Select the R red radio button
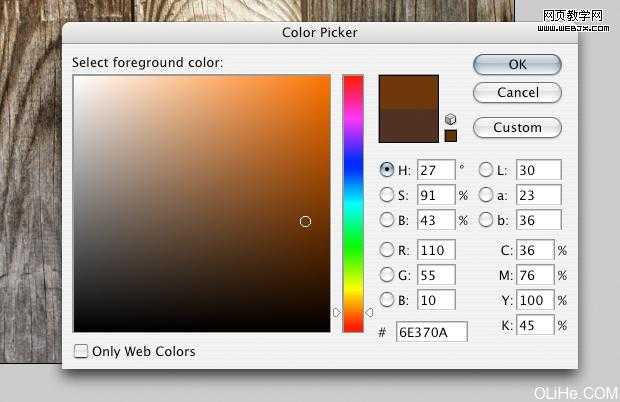The width and height of the screenshot is (620, 402). (387, 249)
